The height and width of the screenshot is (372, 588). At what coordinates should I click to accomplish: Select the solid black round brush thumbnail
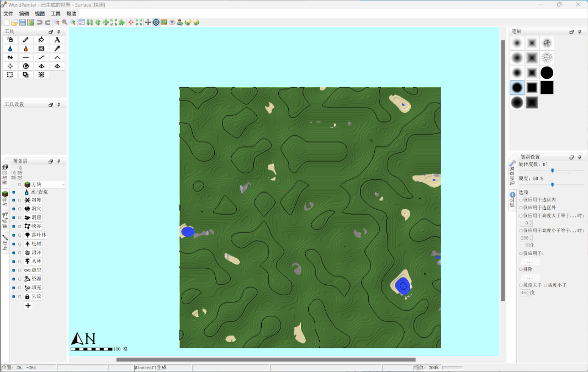(x=546, y=72)
